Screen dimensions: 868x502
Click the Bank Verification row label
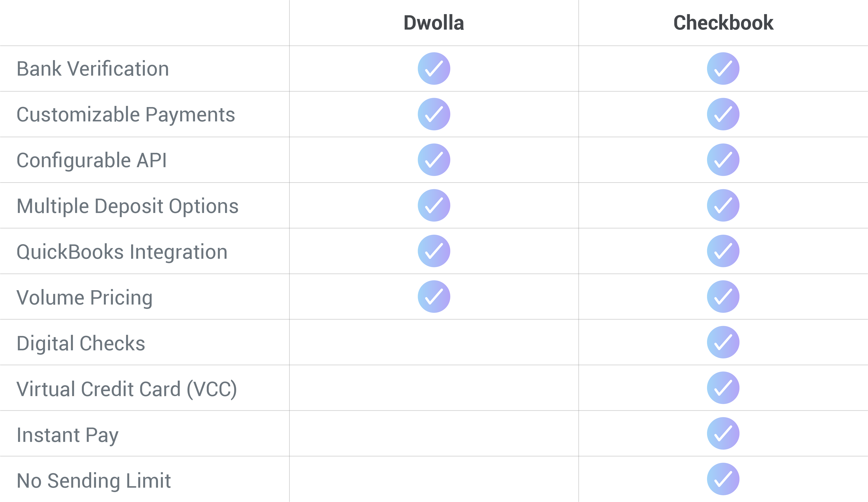(93, 69)
